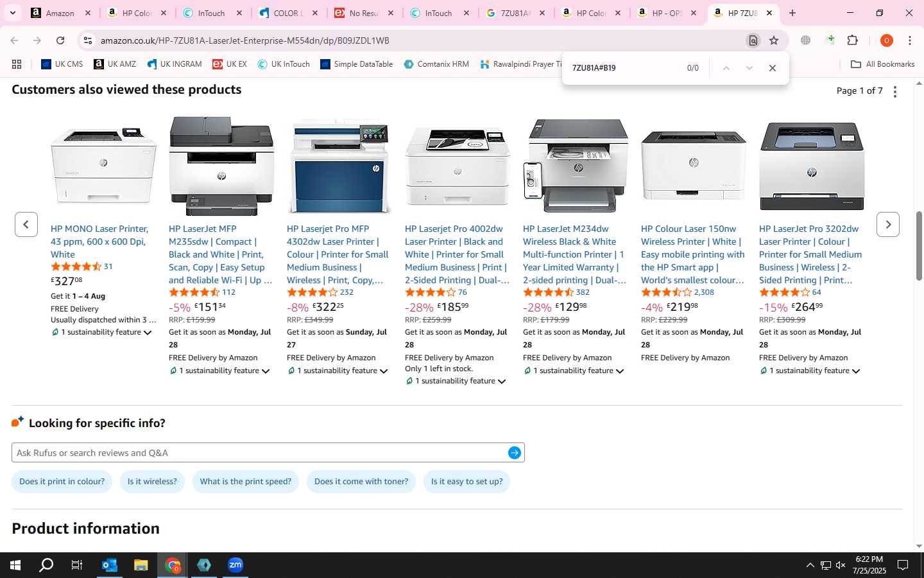This screenshot has height=578, width=924.
Task: Go back with browser back arrow
Action: 14,40
